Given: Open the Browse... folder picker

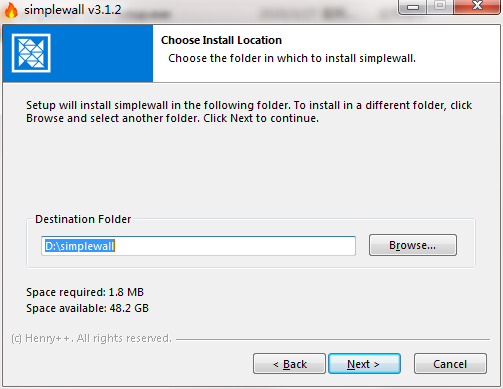Looking at the screenshot, I should click(x=413, y=245).
